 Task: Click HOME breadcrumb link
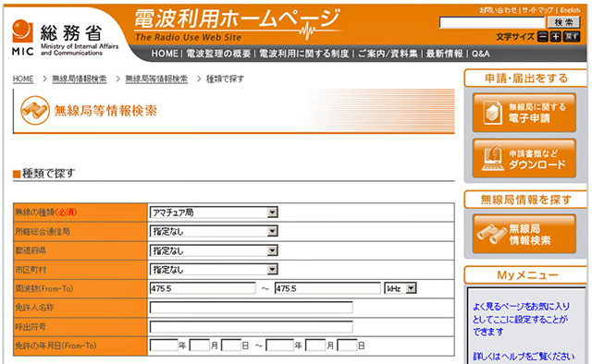point(23,79)
